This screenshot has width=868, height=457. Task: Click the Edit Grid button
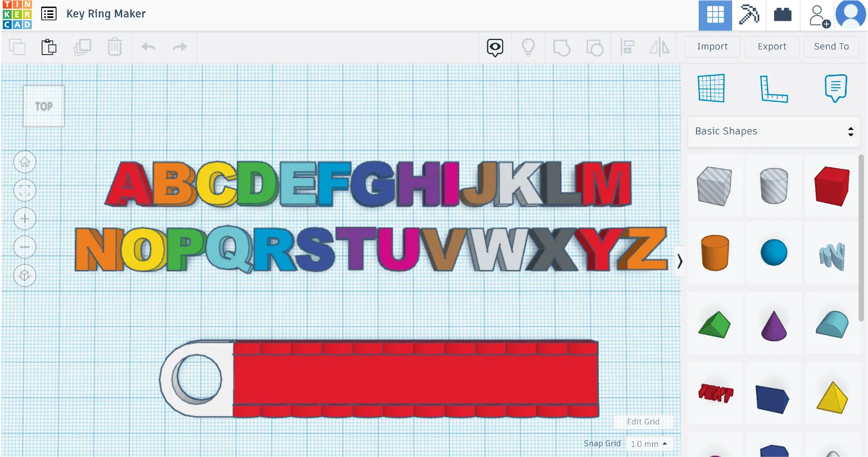[643, 422]
